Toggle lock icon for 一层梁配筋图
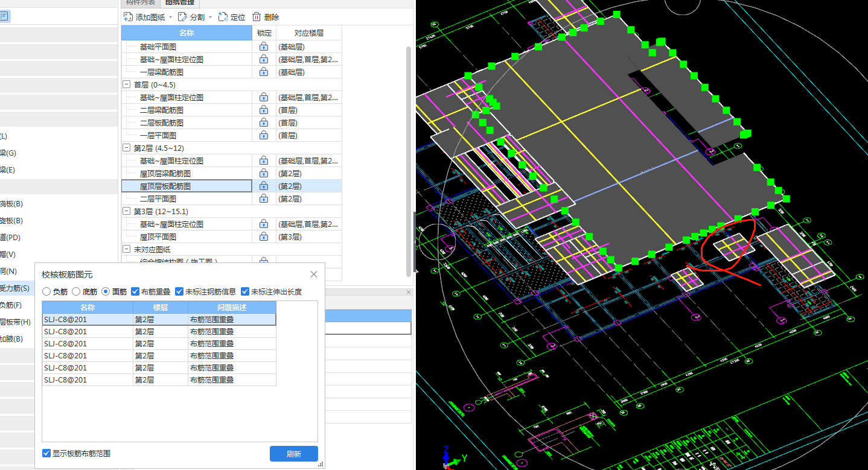Screen dimensions: 868x470 click(264, 72)
